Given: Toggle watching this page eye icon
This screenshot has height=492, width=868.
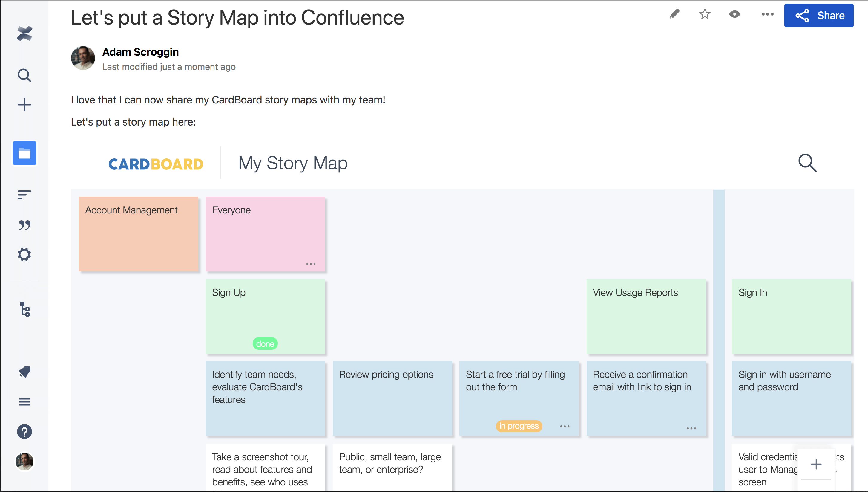Looking at the screenshot, I should [x=735, y=14].
